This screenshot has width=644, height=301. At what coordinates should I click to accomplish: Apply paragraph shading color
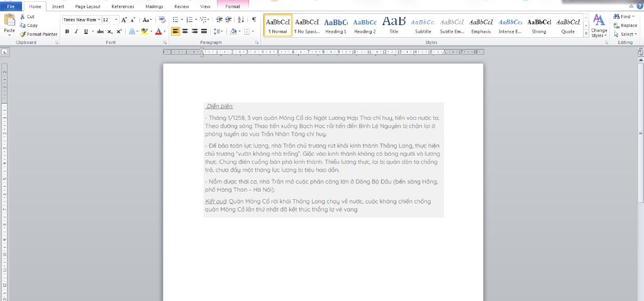(233, 31)
